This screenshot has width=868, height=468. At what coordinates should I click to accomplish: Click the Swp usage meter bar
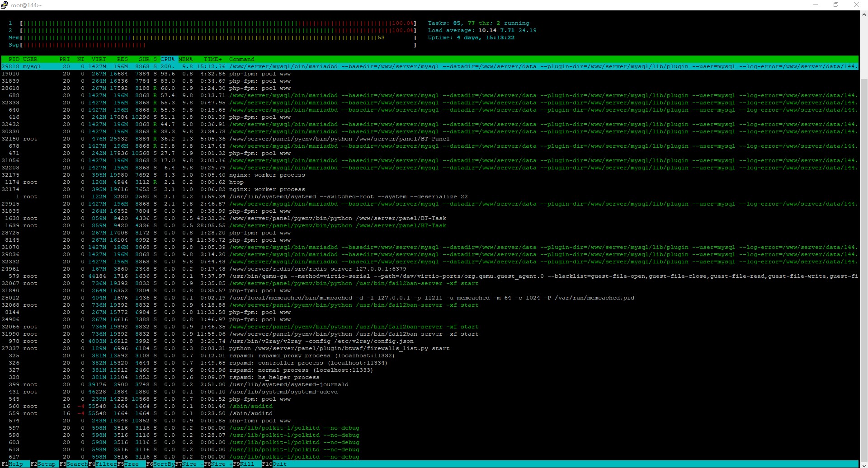[212, 45]
